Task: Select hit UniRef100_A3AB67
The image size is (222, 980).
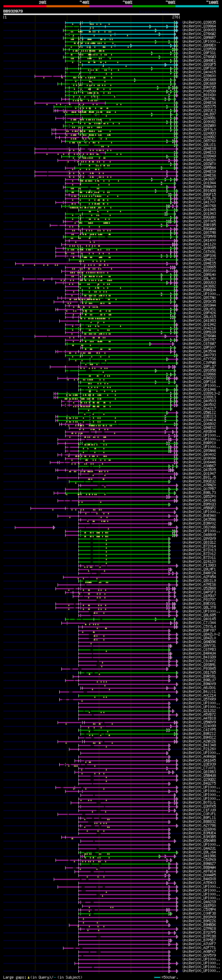Action: pyautogui.click(x=199, y=466)
